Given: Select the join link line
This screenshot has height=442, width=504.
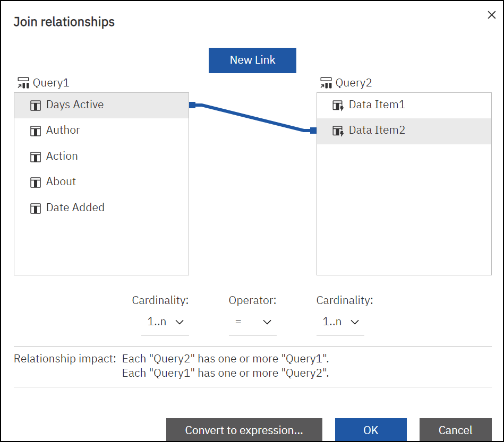Looking at the screenshot, I should 253,117.
